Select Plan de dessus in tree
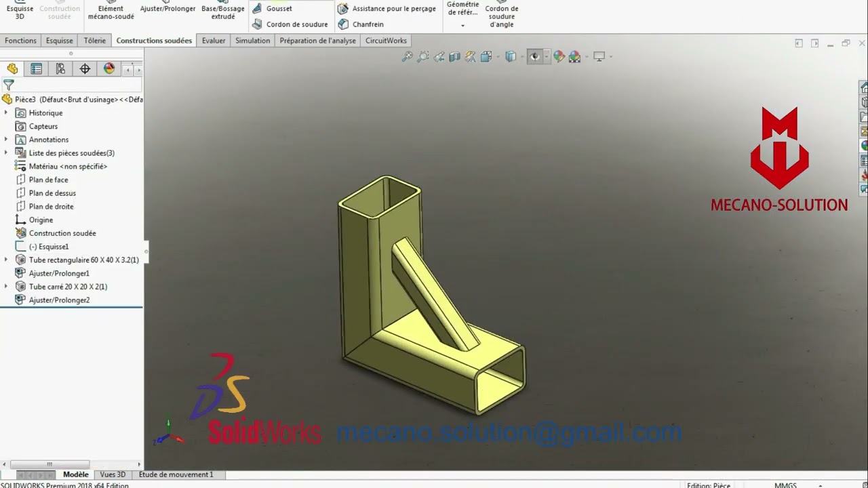The image size is (868, 488). (52, 193)
